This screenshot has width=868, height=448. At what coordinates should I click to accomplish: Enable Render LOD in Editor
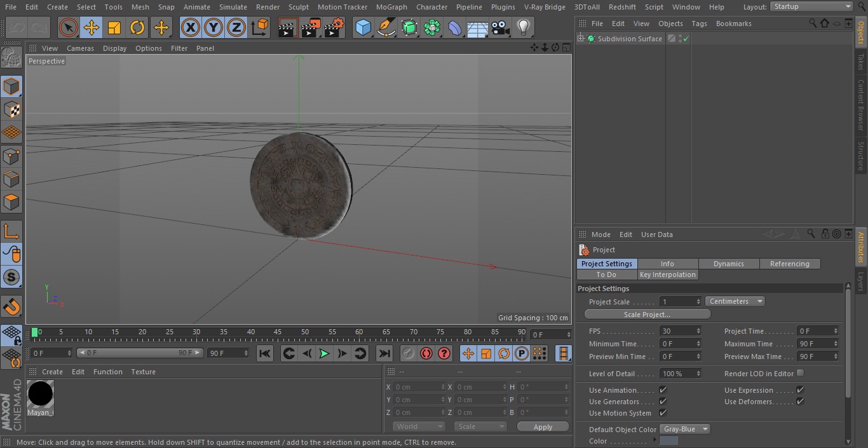[x=800, y=373]
